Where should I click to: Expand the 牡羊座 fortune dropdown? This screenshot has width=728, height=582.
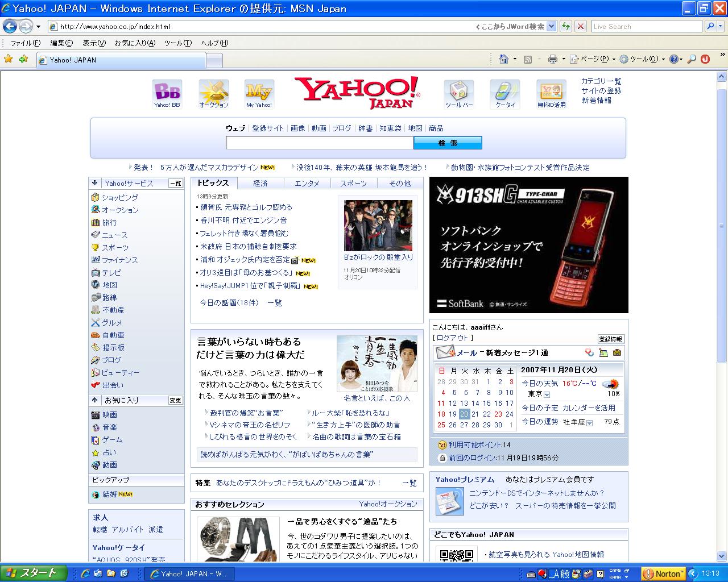pyautogui.click(x=589, y=423)
